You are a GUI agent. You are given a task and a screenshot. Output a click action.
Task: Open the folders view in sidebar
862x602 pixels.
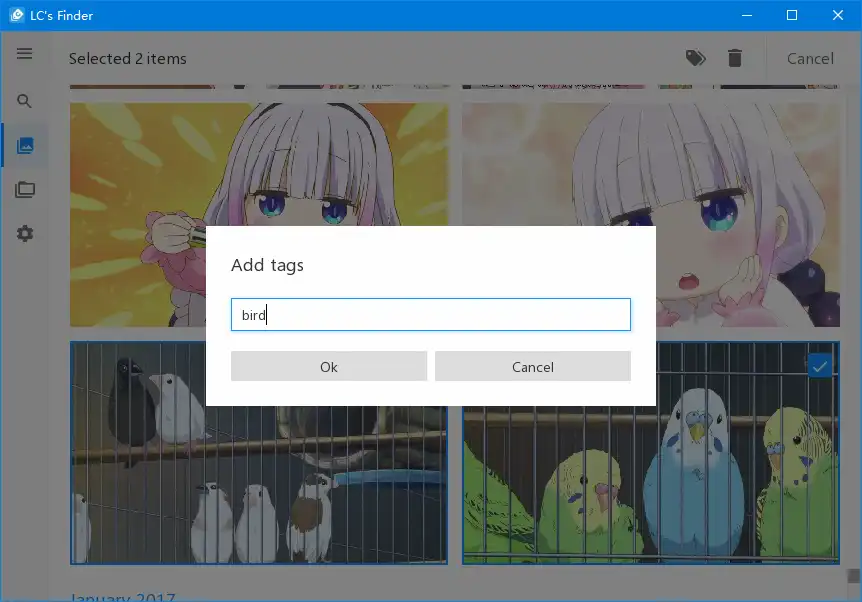[25, 190]
